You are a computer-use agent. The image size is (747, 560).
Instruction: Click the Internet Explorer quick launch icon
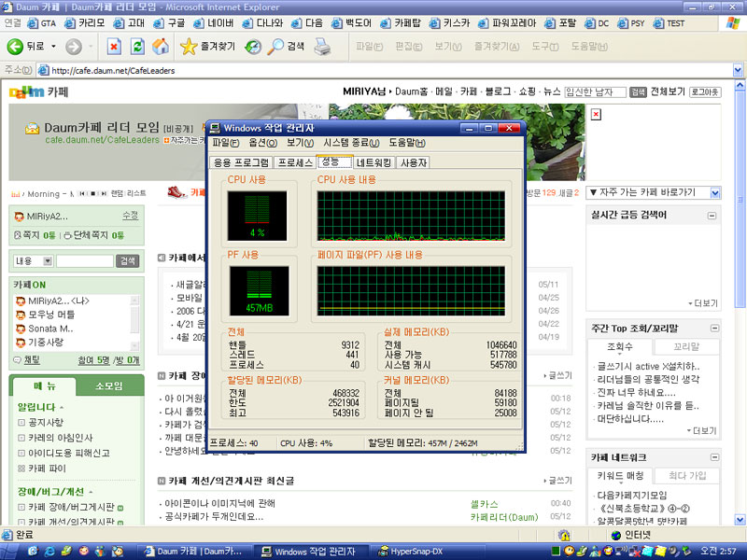(49, 552)
